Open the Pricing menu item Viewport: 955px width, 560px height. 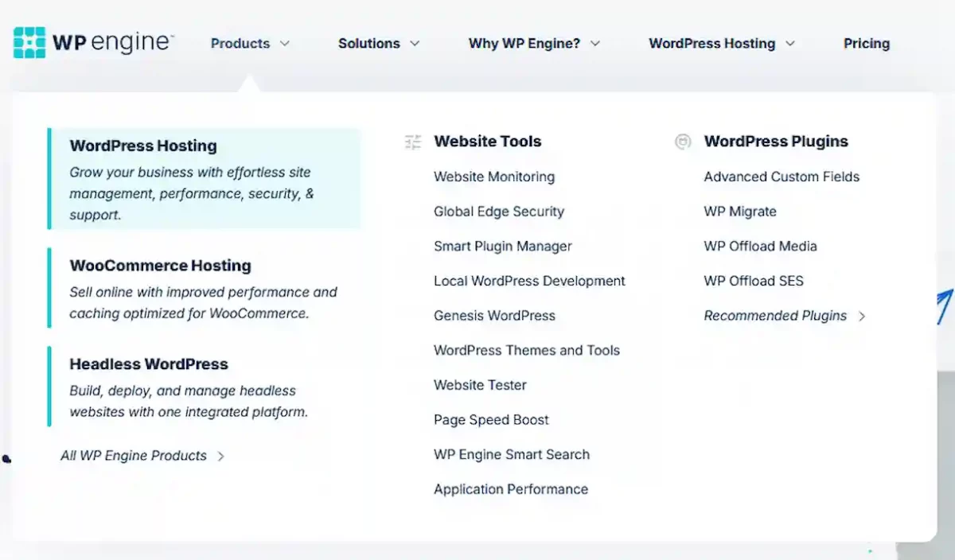tap(867, 44)
